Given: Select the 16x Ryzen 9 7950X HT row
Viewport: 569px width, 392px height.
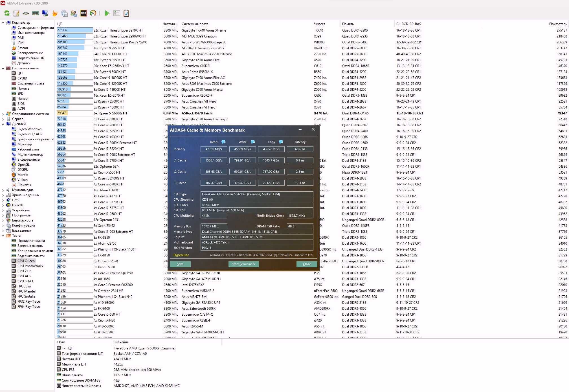Looking at the screenshot, I should click(312, 48).
